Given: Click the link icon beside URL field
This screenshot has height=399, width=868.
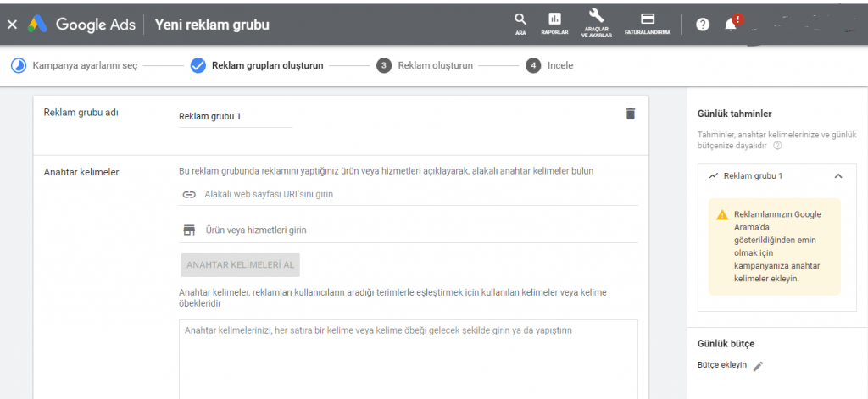Looking at the screenshot, I should [x=189, y=194].
